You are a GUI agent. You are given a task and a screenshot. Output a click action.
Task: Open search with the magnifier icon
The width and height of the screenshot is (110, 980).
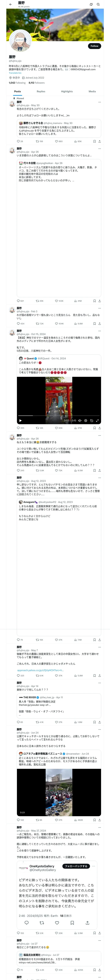coord(98,5)
